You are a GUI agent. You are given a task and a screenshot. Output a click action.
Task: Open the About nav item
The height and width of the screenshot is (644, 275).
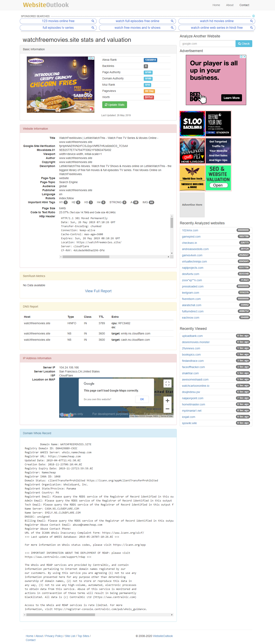coord(230,5)
